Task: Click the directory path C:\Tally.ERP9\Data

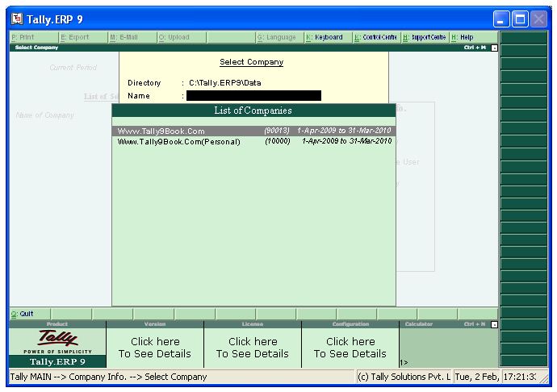Action: click(x=225, y=83)
